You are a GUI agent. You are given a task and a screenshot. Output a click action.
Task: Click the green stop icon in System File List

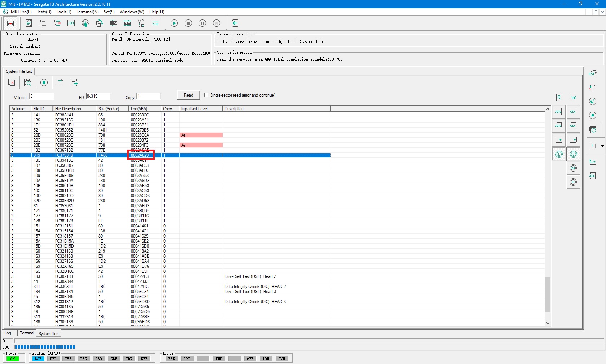44,83
